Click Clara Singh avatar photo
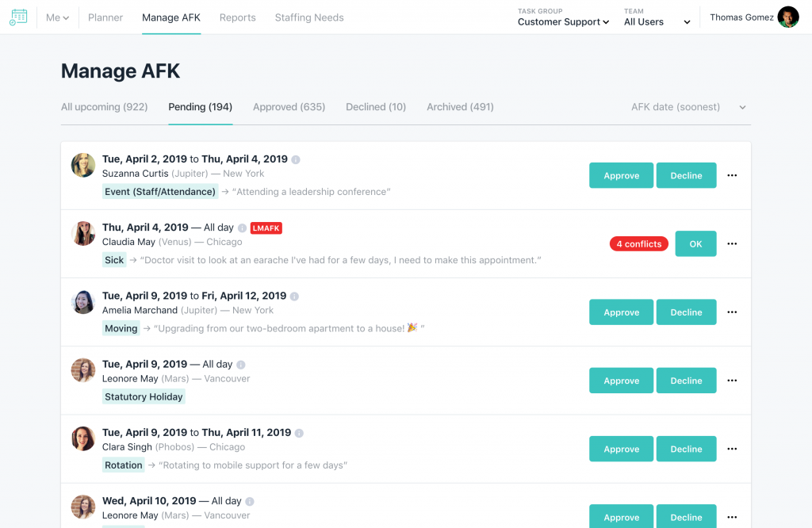 click(82, 438)
